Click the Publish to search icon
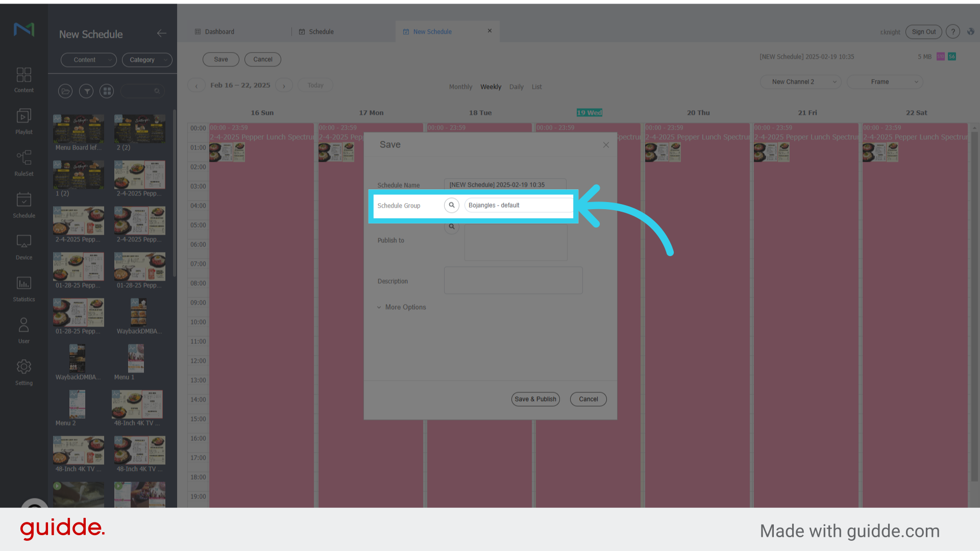Image resolution: width=980 pixels, height=551 pixels. point(452,227)
